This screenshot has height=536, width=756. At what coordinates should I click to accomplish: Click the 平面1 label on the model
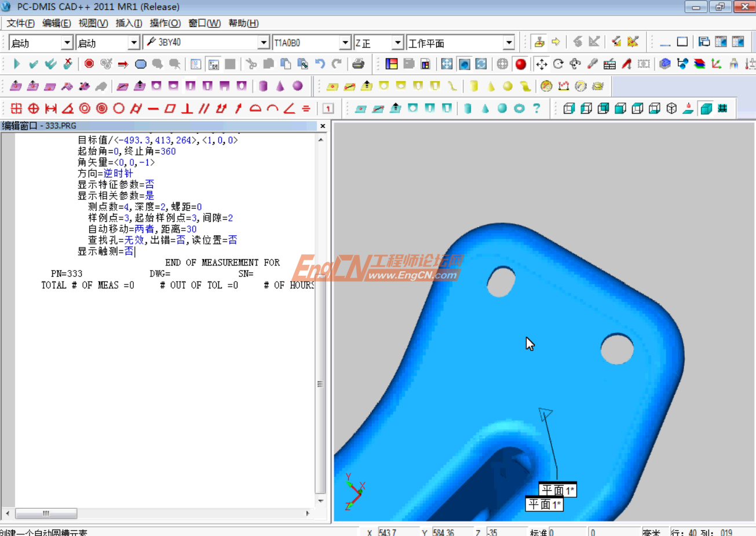(x=557, y=490)
